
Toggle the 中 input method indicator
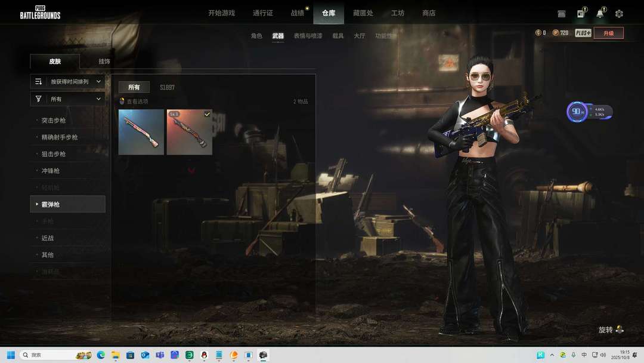[x=584, y=355]
